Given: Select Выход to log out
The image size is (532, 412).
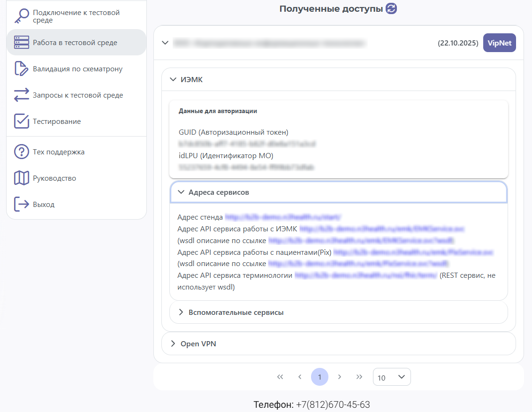Looking at the screenshot, I should point(76,204).
